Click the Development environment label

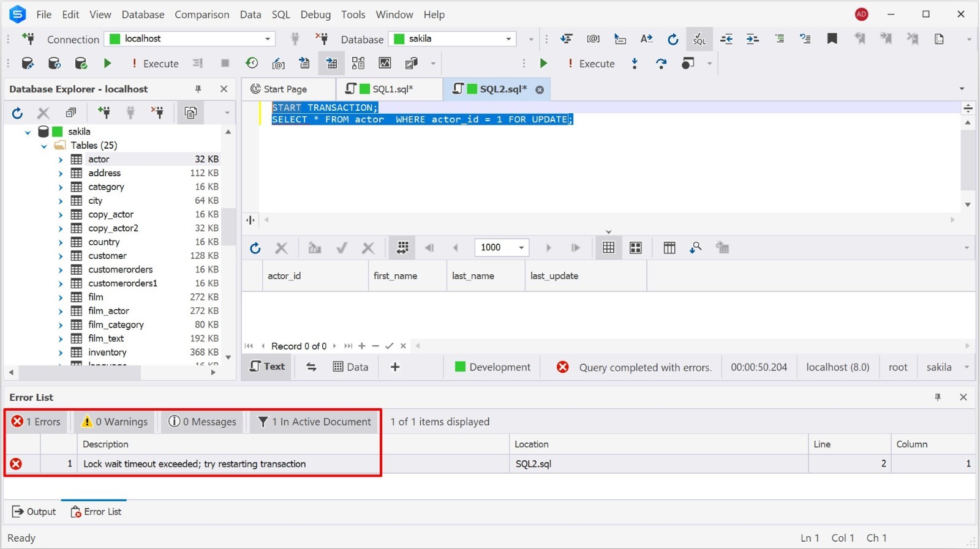(x=492, y=367)
